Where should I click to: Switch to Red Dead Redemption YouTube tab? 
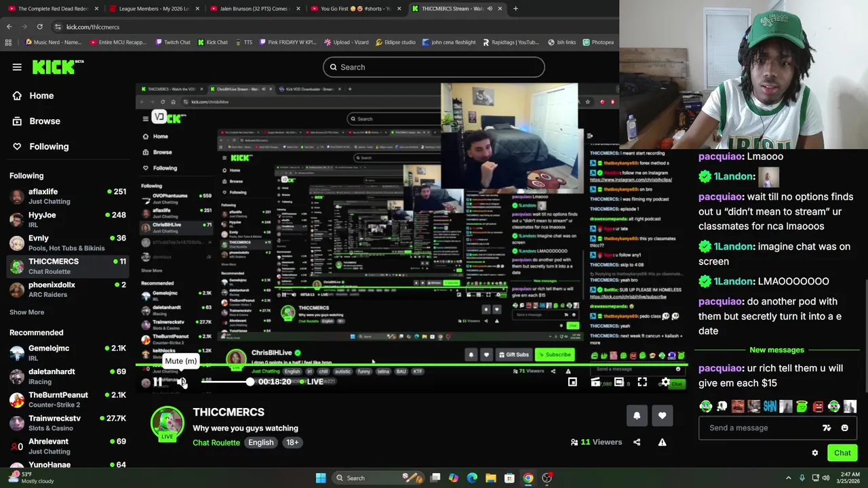click(x=53, y=9)
